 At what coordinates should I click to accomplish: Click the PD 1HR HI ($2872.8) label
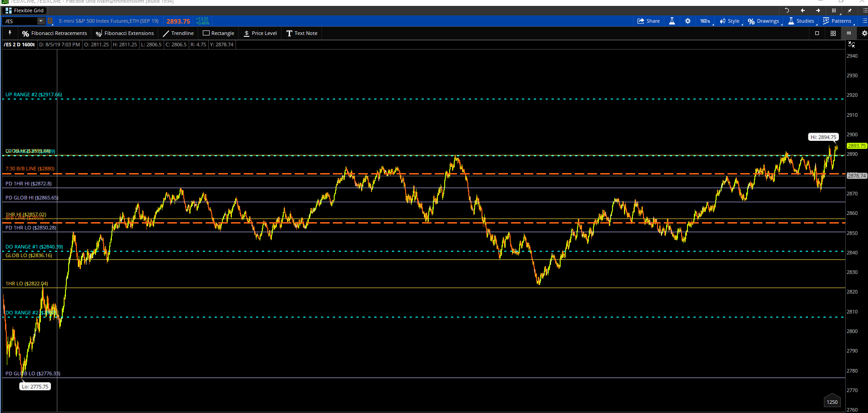tap(29, 184)
